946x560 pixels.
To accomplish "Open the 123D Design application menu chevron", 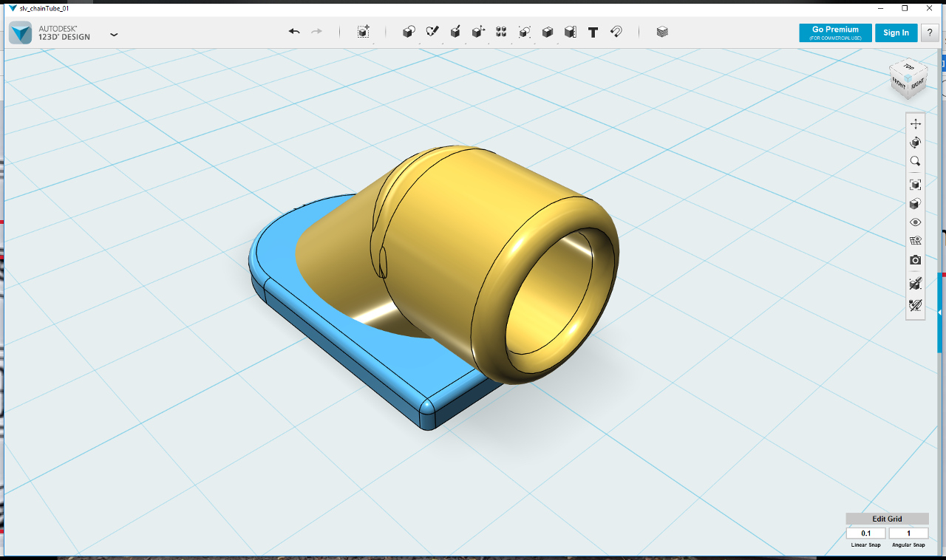I will 114,34.
